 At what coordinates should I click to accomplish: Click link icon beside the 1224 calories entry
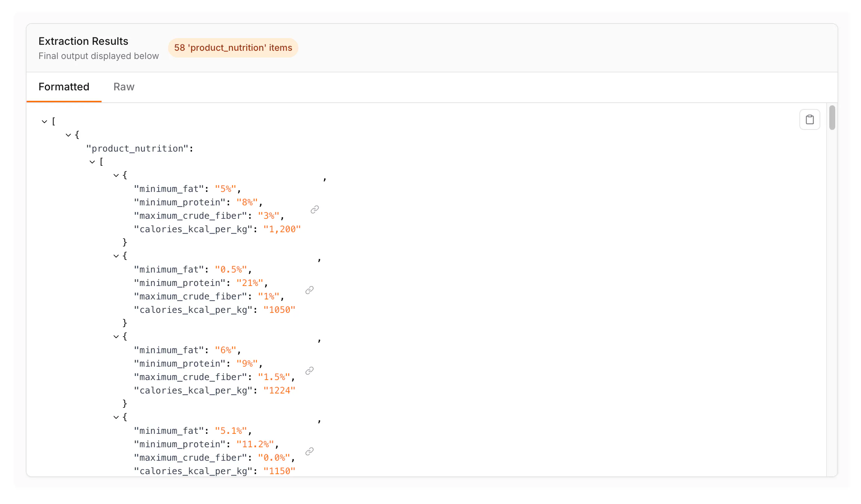[310, 371]
